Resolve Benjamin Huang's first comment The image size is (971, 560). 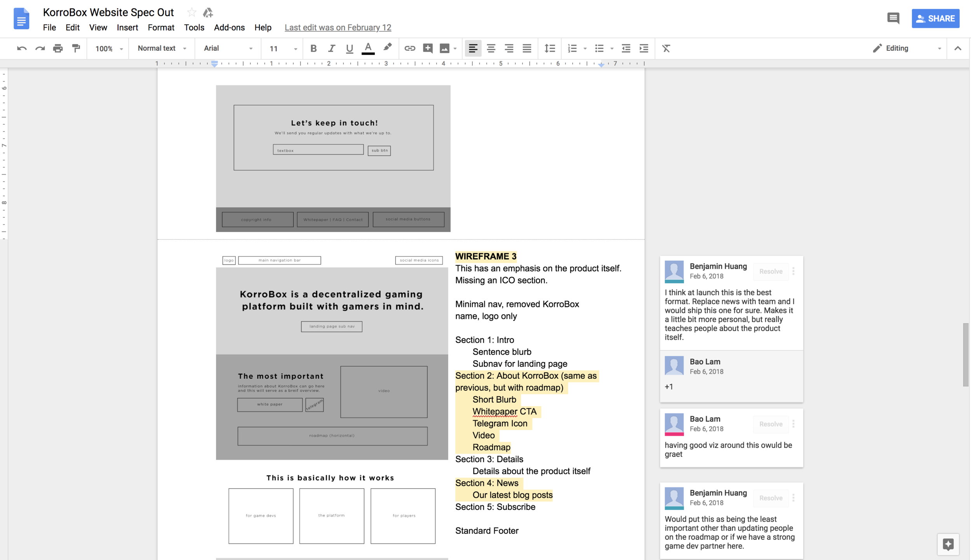tap(771, 271)
